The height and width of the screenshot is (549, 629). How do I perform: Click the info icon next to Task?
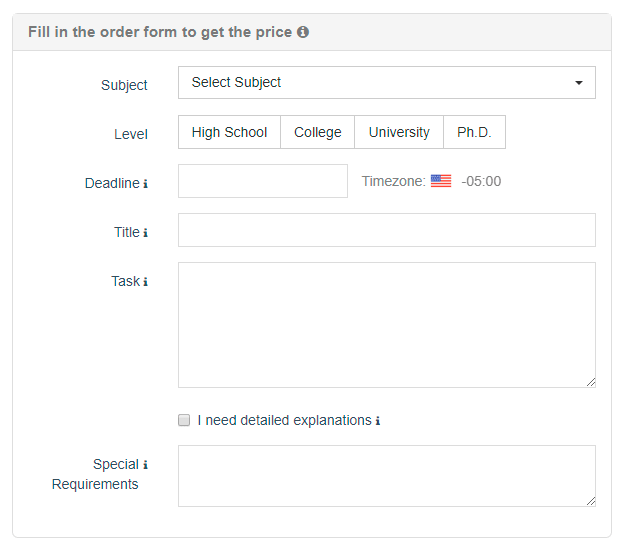click(145, 282)
